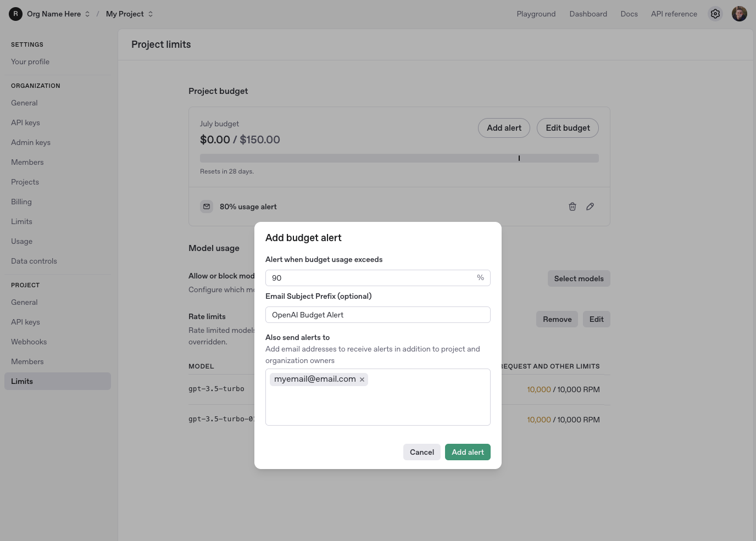The height and width of the screenshot is (541, 756).
Task: Click the user profile avatar
Action: coord(740,14)
